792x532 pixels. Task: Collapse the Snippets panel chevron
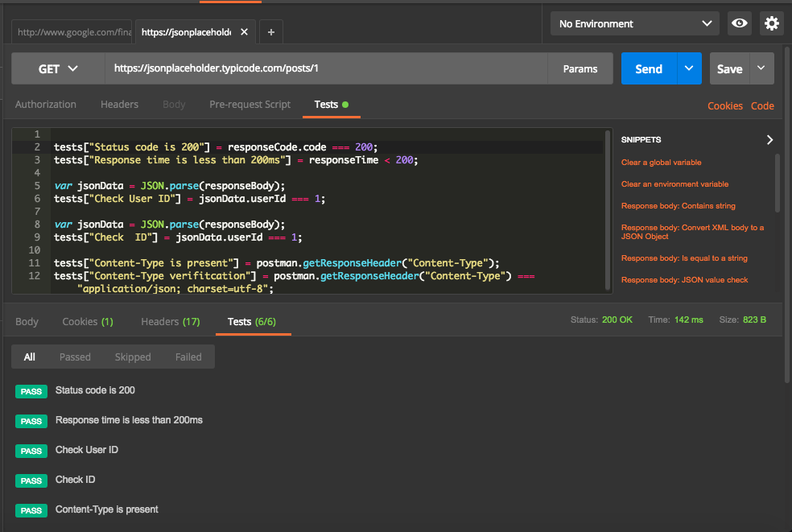[769, 140]
